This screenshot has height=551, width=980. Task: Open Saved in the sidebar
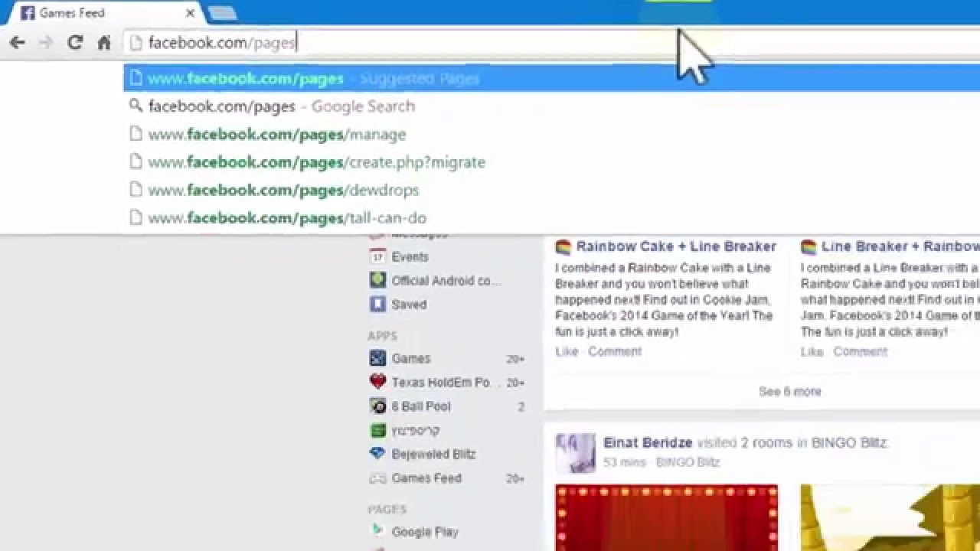[x=409, y=305]
